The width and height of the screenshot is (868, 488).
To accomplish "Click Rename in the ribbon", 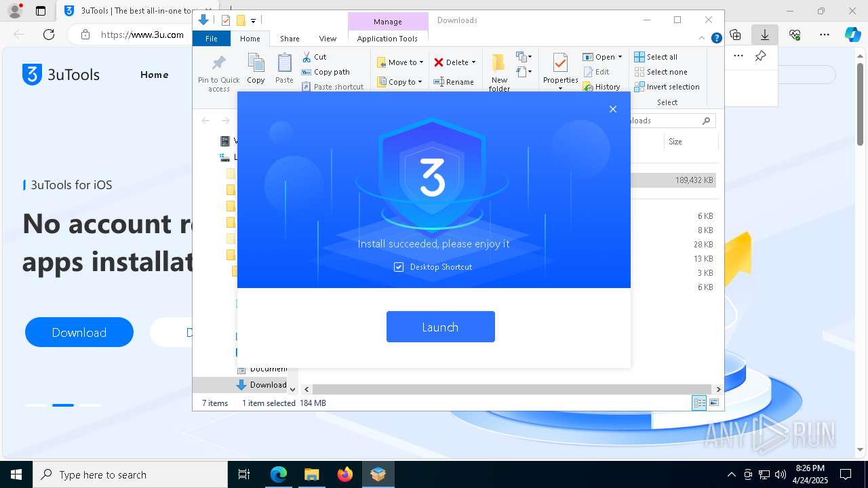I will [x=454, y=82].
